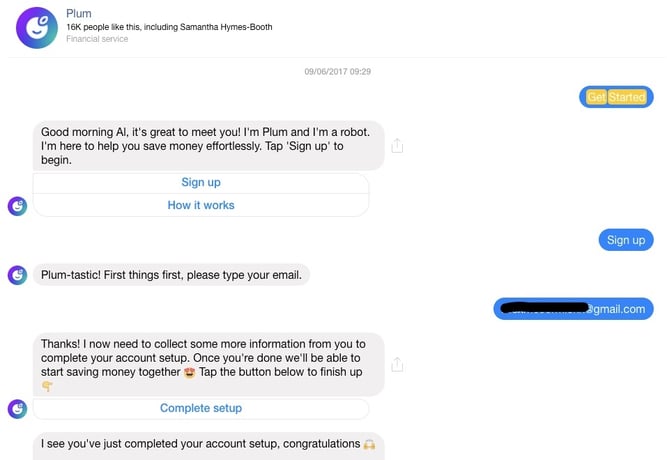Tap the 'Complete setup' button
The height and width of the screenshot is (460, 667).
click(x=201, y=409)
